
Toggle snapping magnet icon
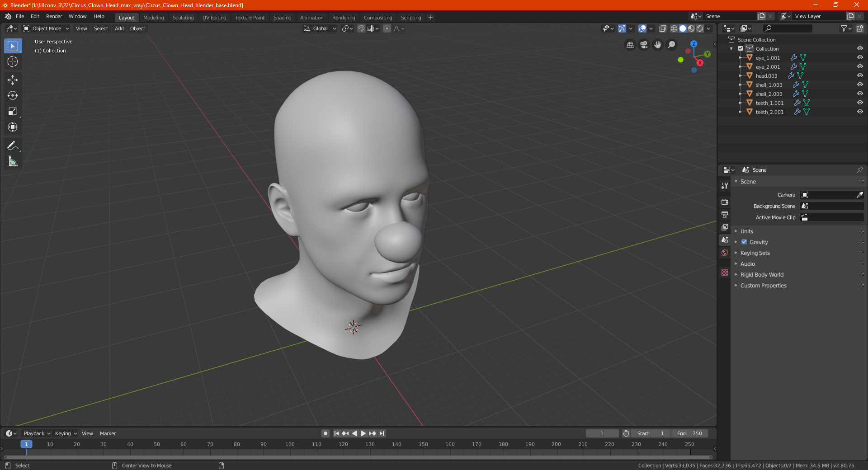(361, 28)
